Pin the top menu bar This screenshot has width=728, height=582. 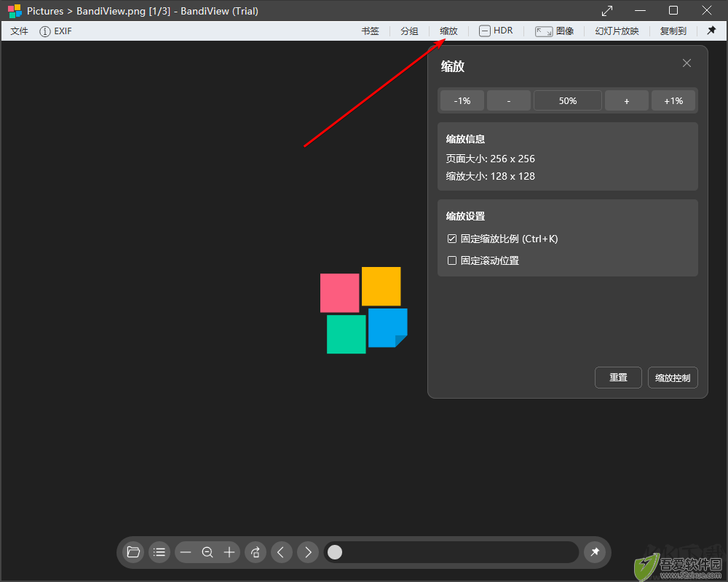pos(711,31)
